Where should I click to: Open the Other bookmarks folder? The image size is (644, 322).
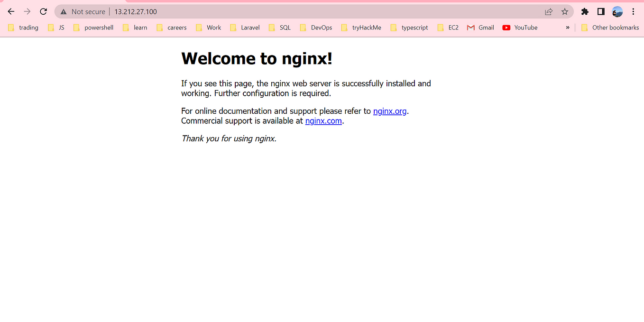610,28
